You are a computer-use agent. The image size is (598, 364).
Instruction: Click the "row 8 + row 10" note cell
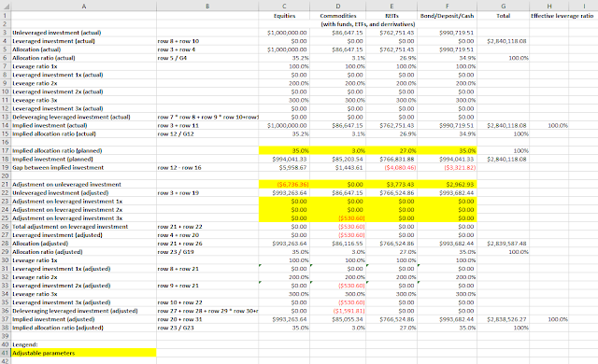point(207,41)
